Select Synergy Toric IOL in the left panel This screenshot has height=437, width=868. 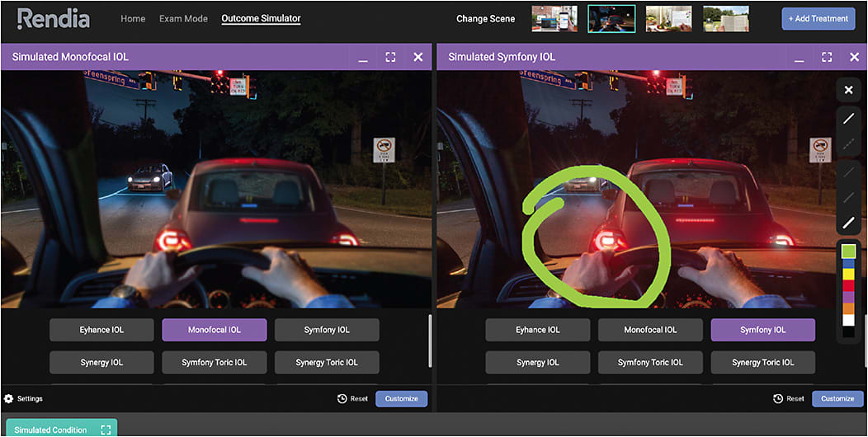pyautogui.click(x=328, y=362)
